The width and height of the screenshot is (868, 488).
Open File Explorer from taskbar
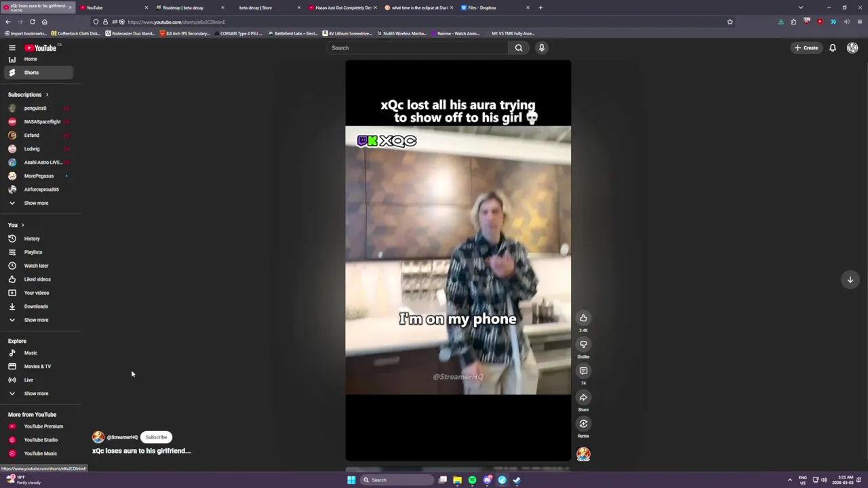(457, 480)
